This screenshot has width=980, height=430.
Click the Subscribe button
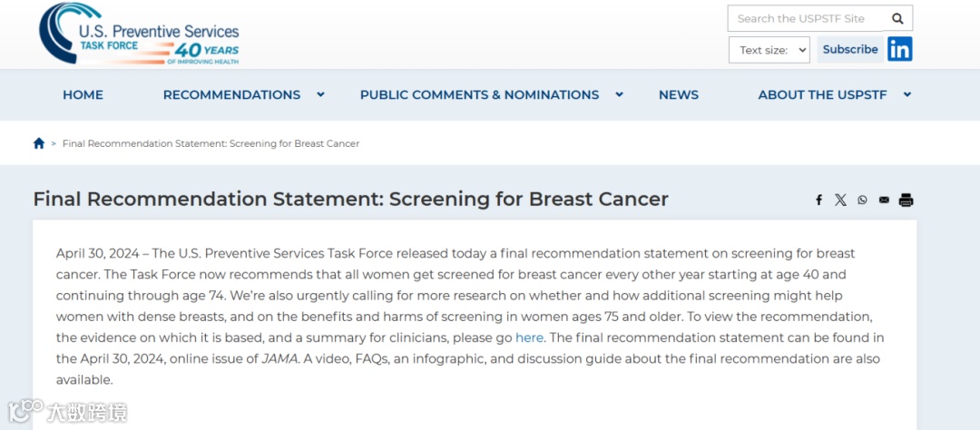click(850, 49)
